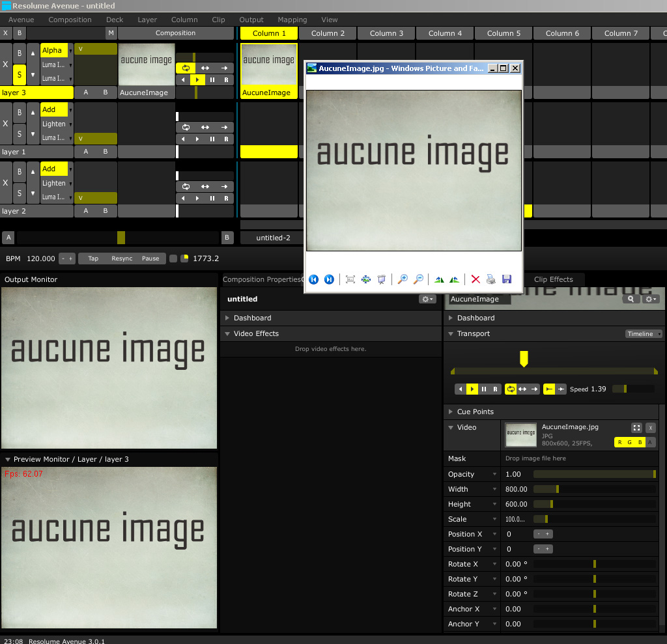Zoom in with plus magnifier in Picture Viewer
667x644 pixels.
tap(403, 279)
